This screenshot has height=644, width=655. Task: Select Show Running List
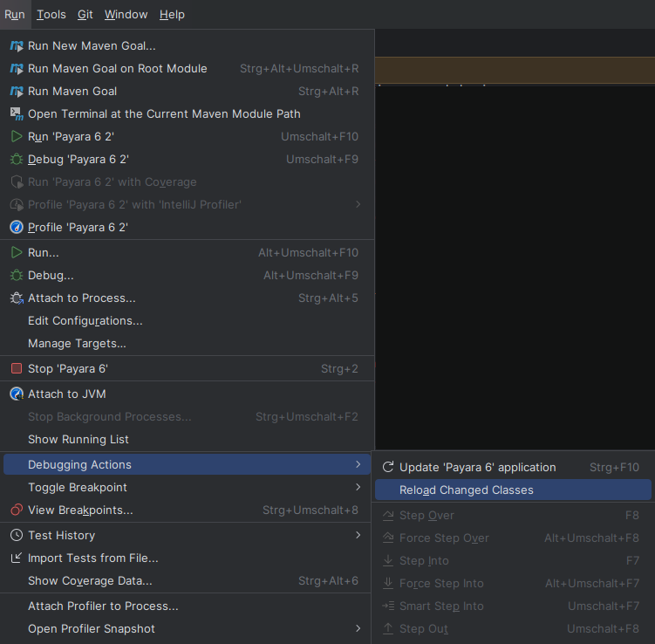point(78,439)
